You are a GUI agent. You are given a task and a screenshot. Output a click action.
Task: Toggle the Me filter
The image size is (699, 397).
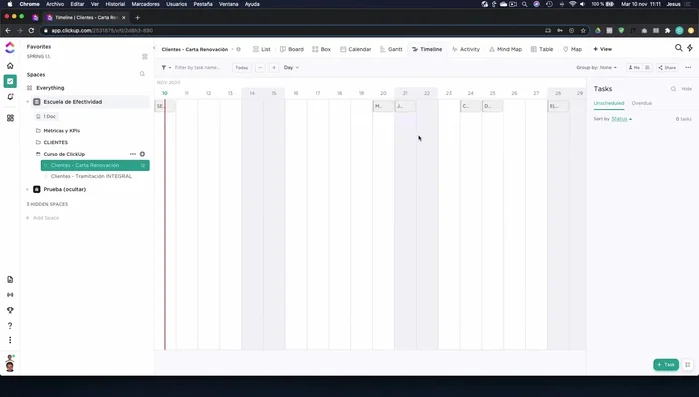(634, 68)
